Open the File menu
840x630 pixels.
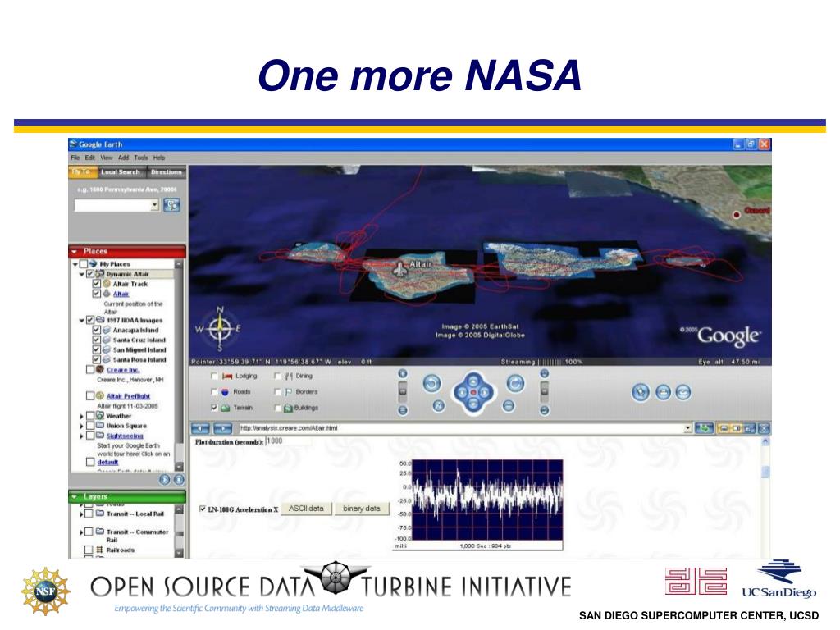pyautogui.click(x=75, y=157)
